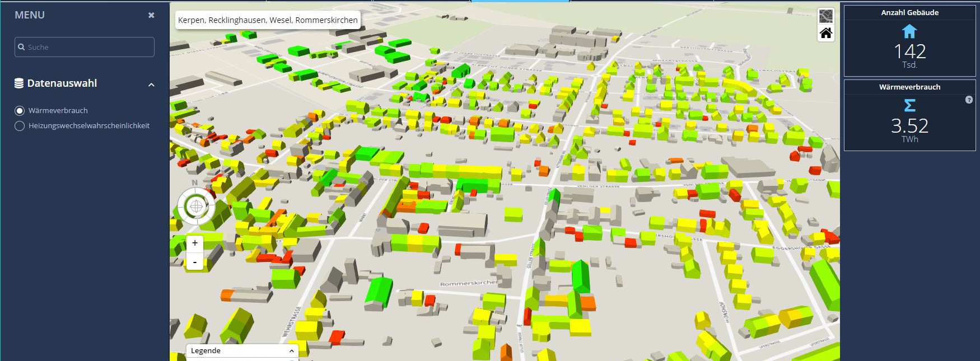This screenshot has width=980, height=361.
Task: Click the home view icon on map
Action: [x=825, y=34]
